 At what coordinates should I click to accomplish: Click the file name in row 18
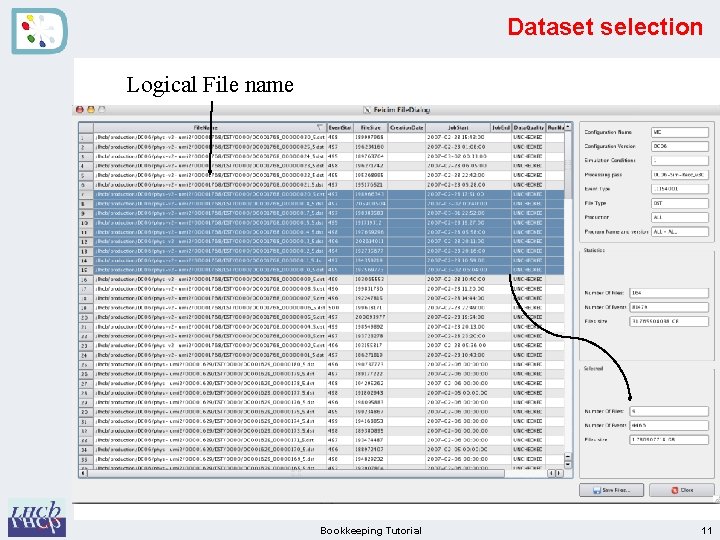pyautogui.click(x=210, y=298)
